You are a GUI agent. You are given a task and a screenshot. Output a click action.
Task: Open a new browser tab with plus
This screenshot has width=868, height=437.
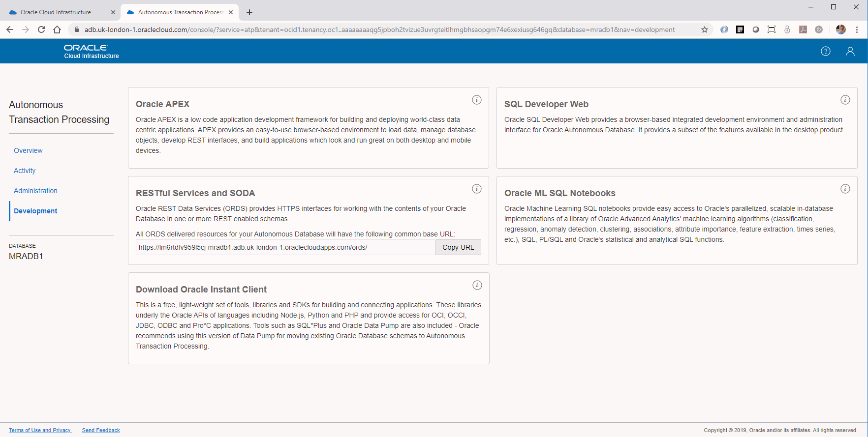click(249, 12)
